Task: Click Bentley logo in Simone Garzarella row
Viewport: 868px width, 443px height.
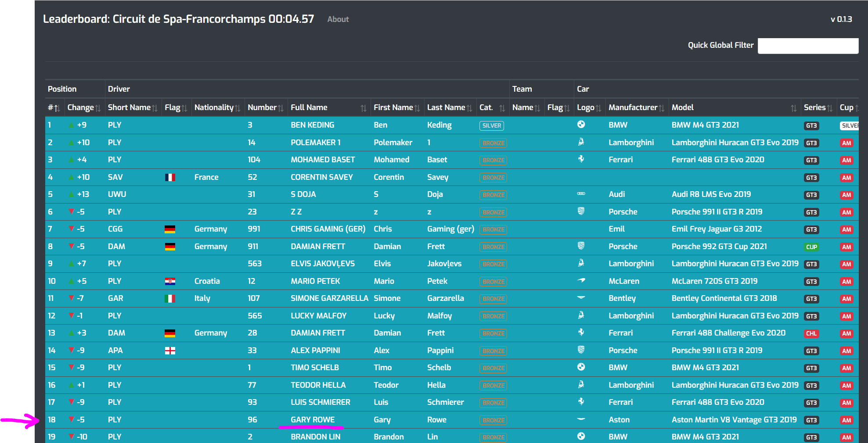Action: coord(581,297)
